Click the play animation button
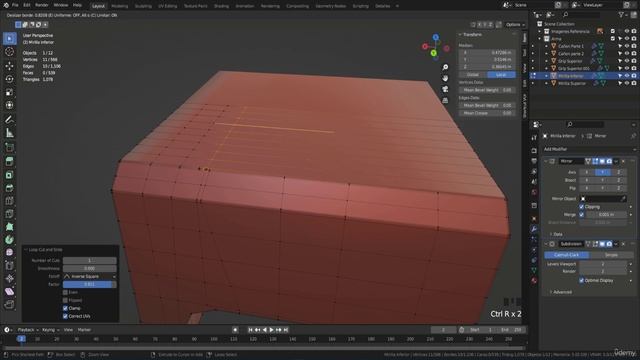This screenshot has height=360, width=640. tap(271, 330)
